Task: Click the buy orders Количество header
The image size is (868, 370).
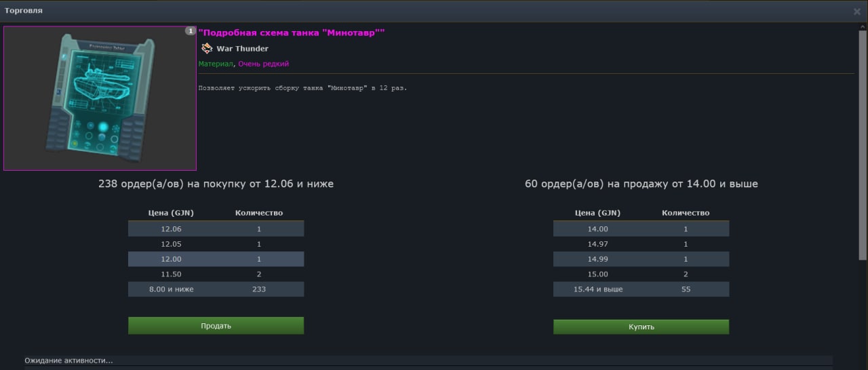Action: 259,213
